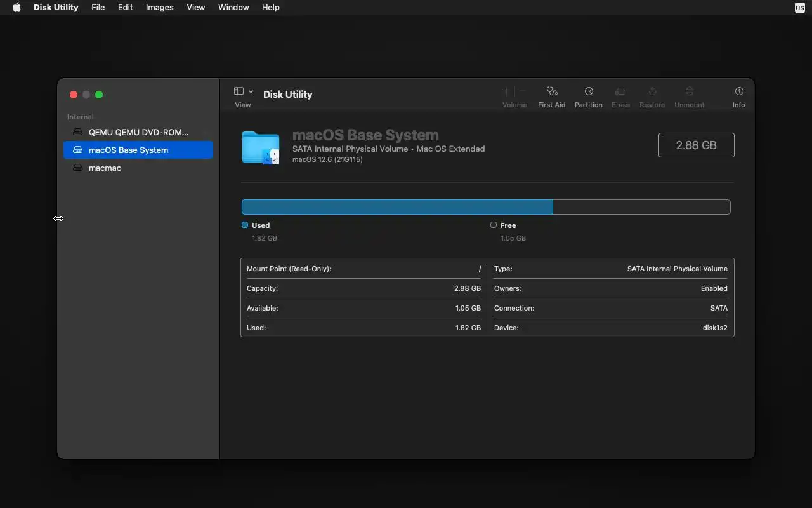Click the Used blue legend swatch

coord(245,225)
